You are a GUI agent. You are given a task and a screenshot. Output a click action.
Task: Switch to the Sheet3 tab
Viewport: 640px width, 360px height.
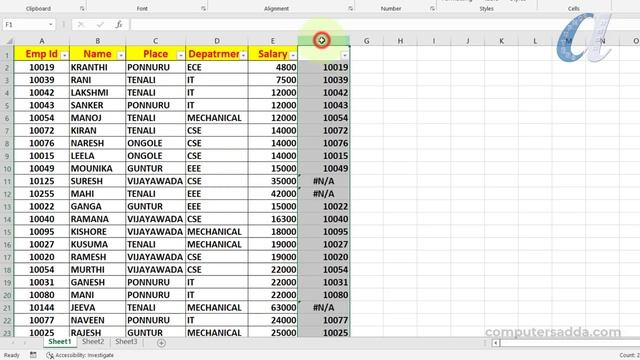(x=126, y=342)
